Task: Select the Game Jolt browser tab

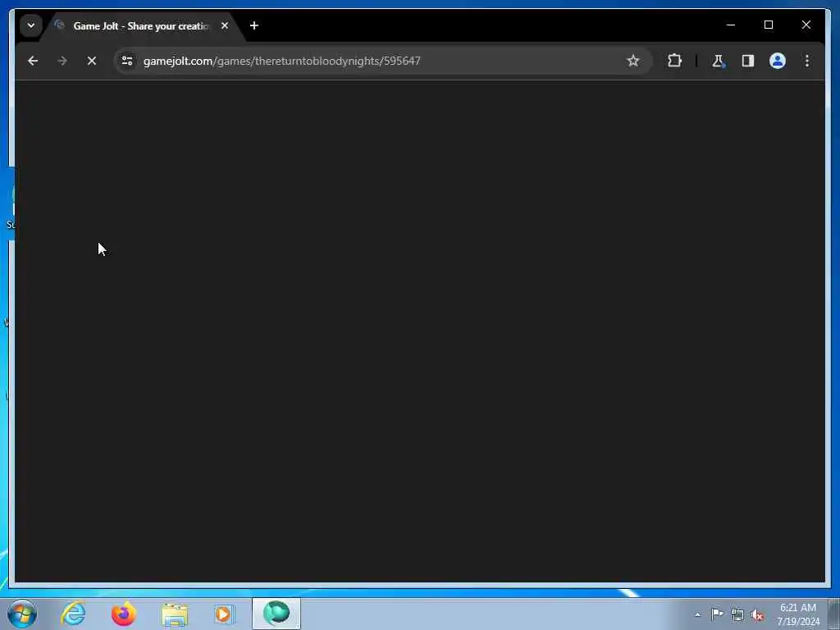Action: [x=142, y=25]
